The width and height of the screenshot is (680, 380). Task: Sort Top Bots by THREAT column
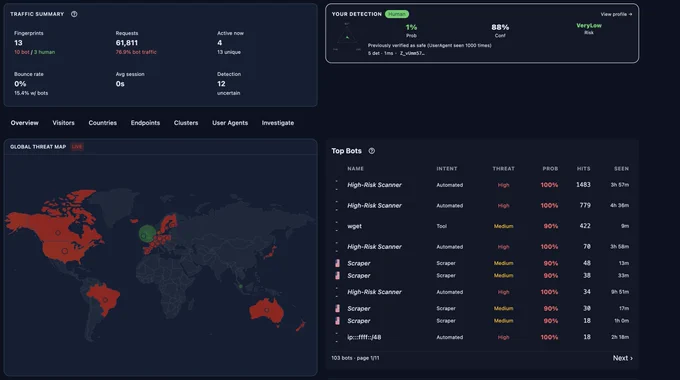[503, 169]
